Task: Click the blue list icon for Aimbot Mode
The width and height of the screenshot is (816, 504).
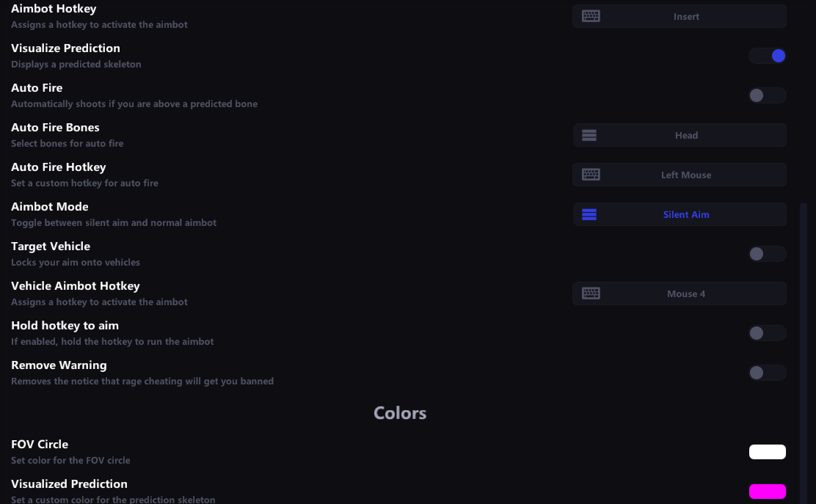Action: [589, 214]
